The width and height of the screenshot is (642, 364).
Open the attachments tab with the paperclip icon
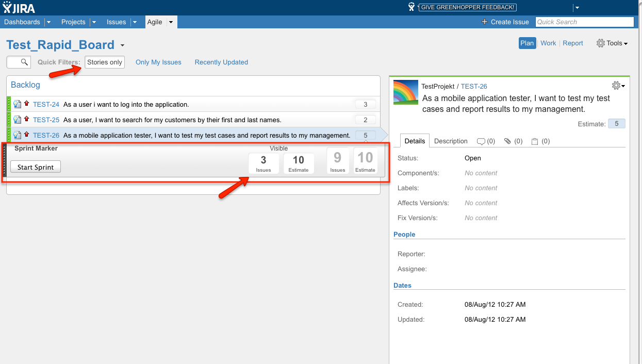click(513, 141)
